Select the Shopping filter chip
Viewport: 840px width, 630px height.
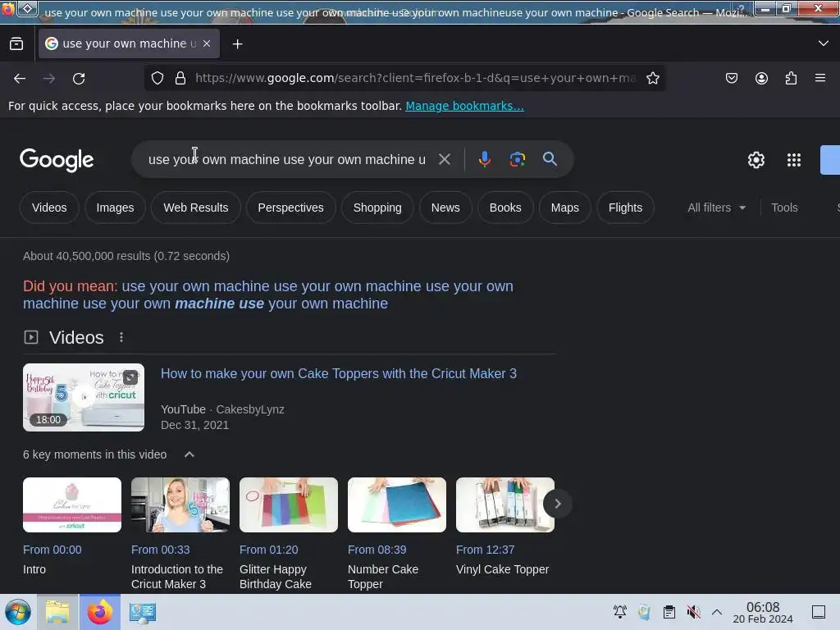pyautogui.click(x=377, y=208)
